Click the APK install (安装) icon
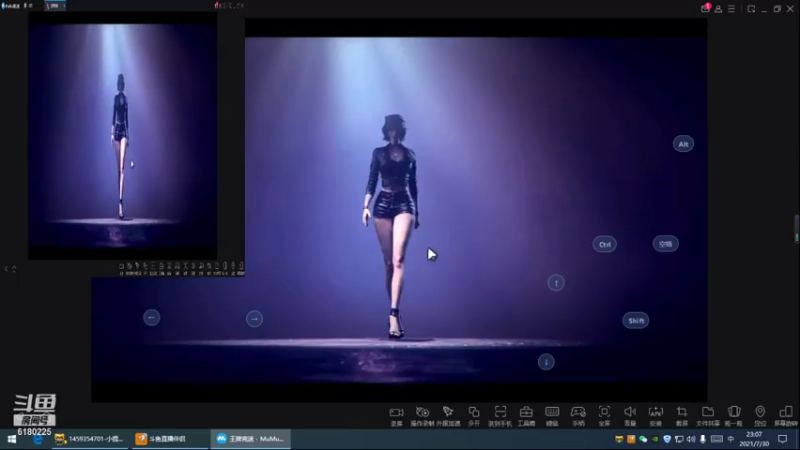 pos(656,412)
